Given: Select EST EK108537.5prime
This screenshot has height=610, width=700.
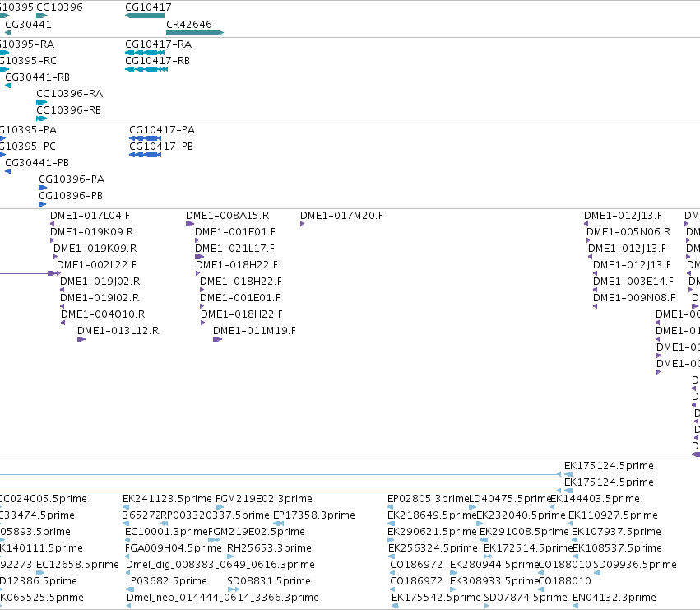Looking at the screenshot, I should point(618,548).
